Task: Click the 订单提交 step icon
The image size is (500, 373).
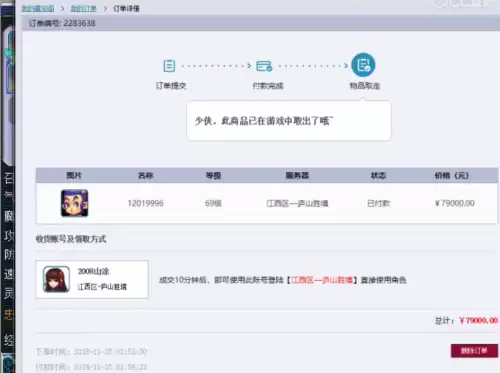Action: pyautogui.click(x=169, y=66)
